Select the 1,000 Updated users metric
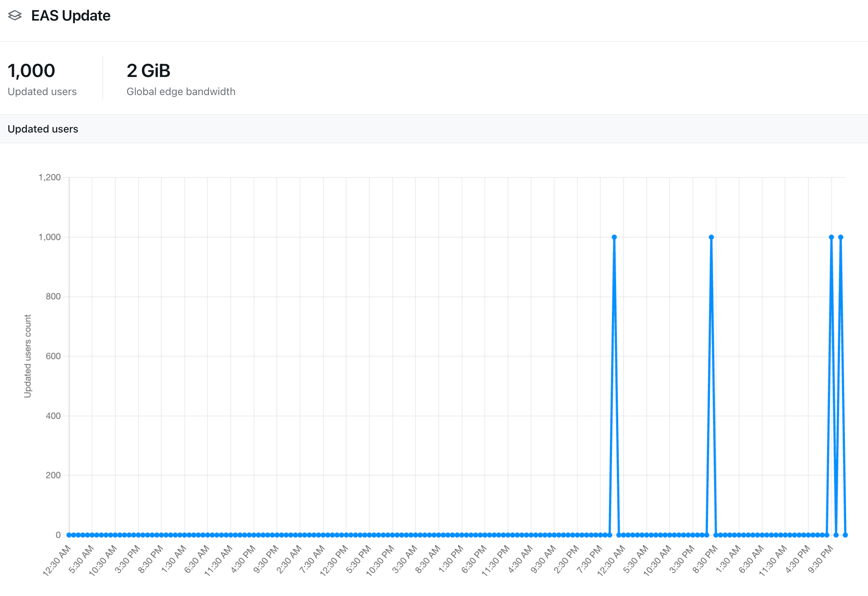 click(x=31, y=70)
